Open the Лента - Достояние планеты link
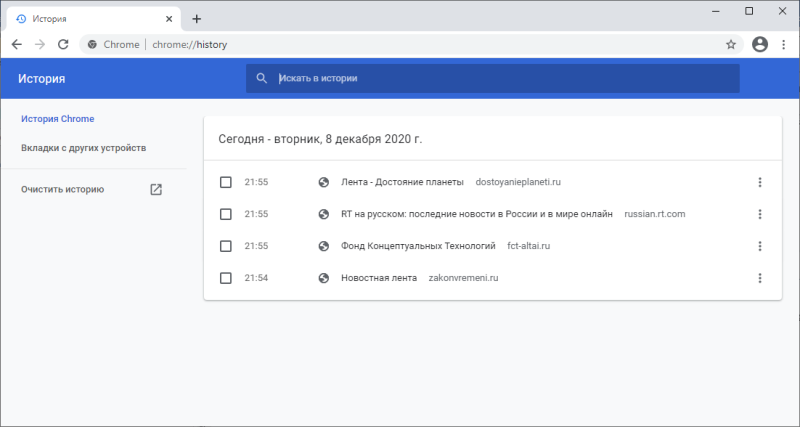Screen dimensions: 800x427 402,182
